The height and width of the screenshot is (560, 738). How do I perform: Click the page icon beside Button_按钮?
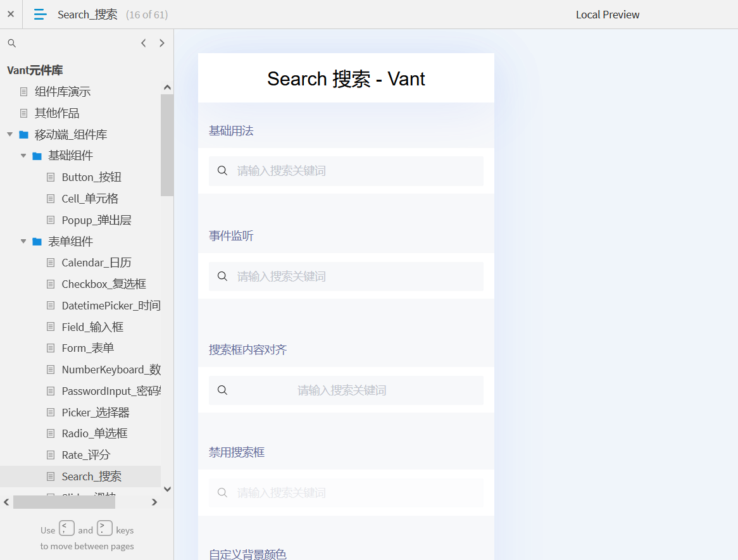point(51,177)
